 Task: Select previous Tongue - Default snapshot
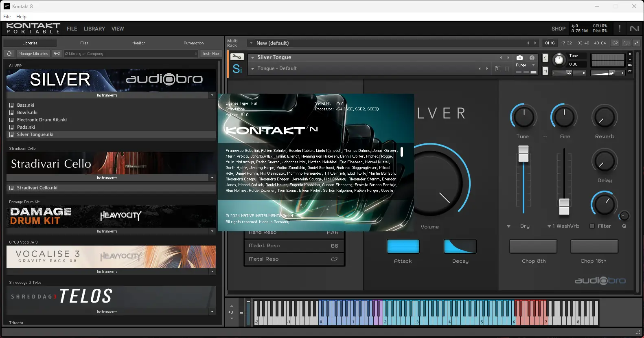[x=480, y=68]
